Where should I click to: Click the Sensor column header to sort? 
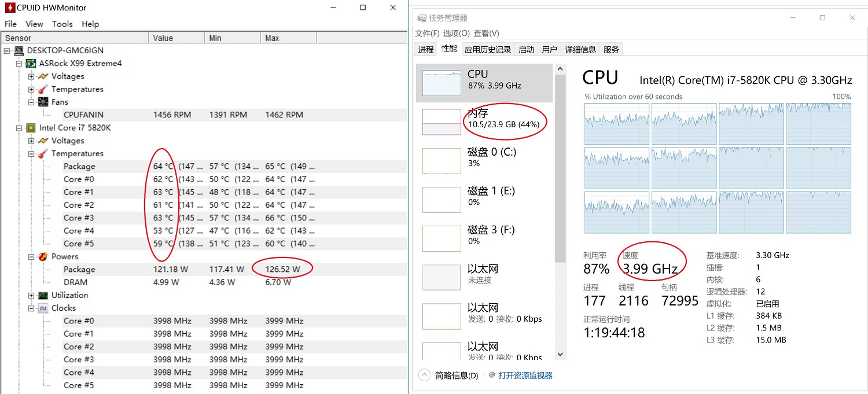click(18, 37)
